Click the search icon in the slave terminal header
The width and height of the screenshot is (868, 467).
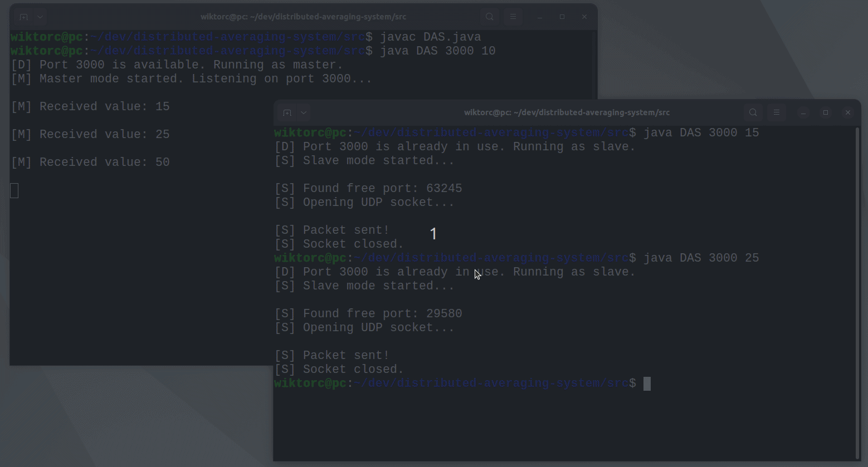pyautogui.click(x=753, y=112)
